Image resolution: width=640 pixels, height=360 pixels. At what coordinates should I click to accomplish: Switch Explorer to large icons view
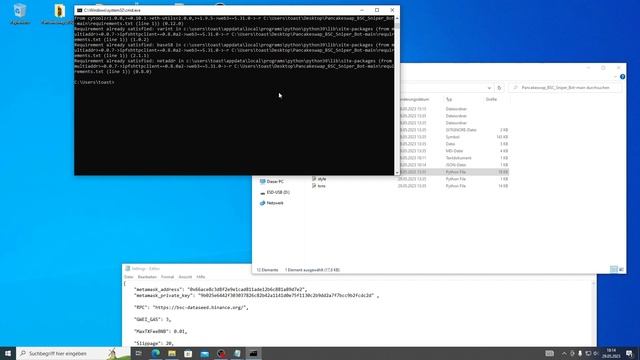click(621, 269)
